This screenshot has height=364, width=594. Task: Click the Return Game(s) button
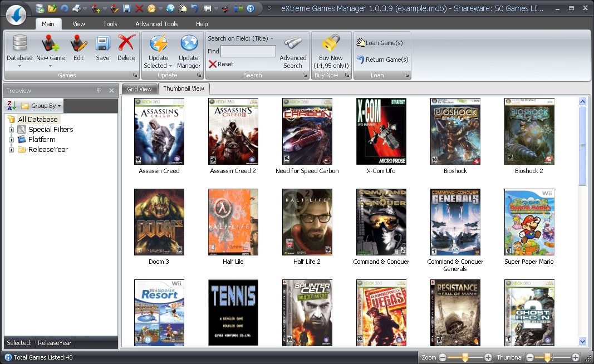pos(382,60)
